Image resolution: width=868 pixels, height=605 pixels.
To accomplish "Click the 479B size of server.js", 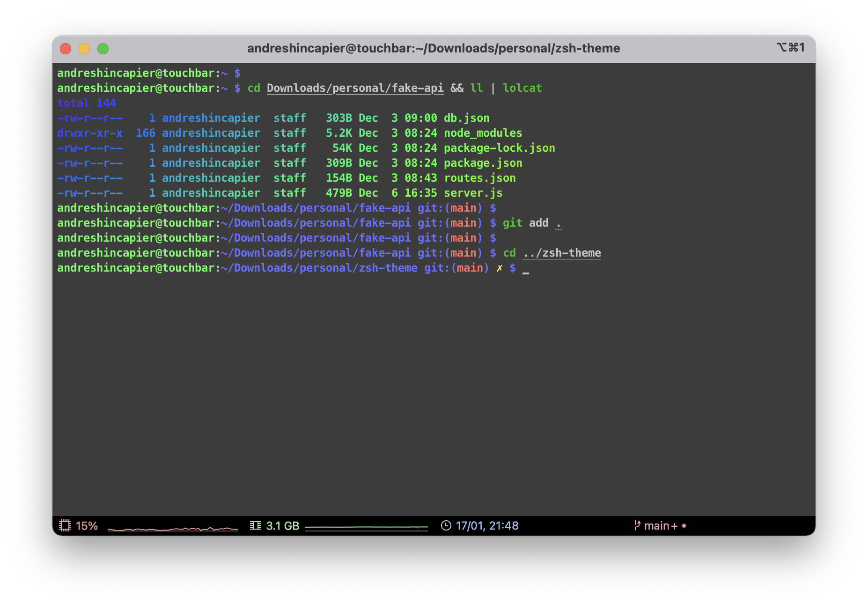I will pos(339,193).
